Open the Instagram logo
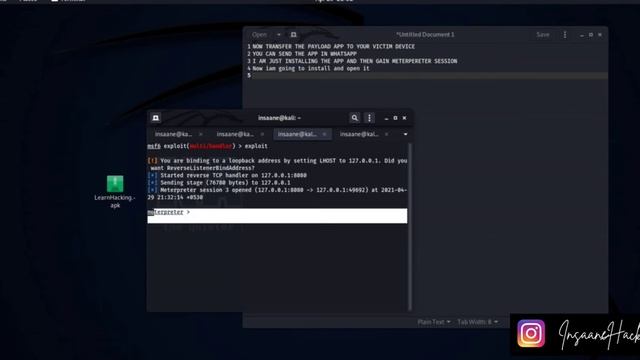The width and height of the screenshot is (640, 360). click(x=531, y=333)
